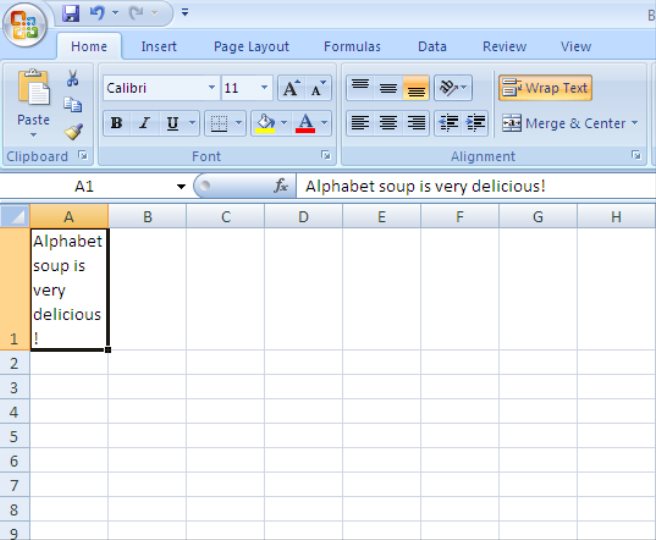Image resolution: width=656 pixels, height=540 pixels.
Task: Select column G header
Action: point(538,216)
